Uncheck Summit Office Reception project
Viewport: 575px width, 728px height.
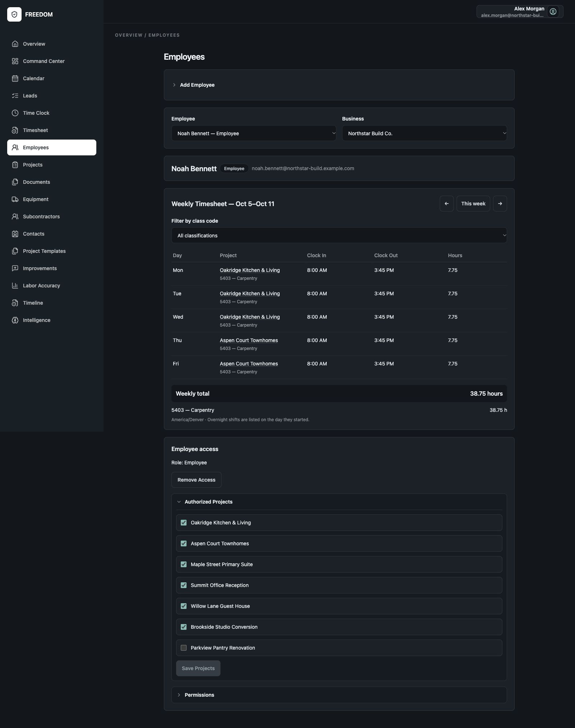184,585
